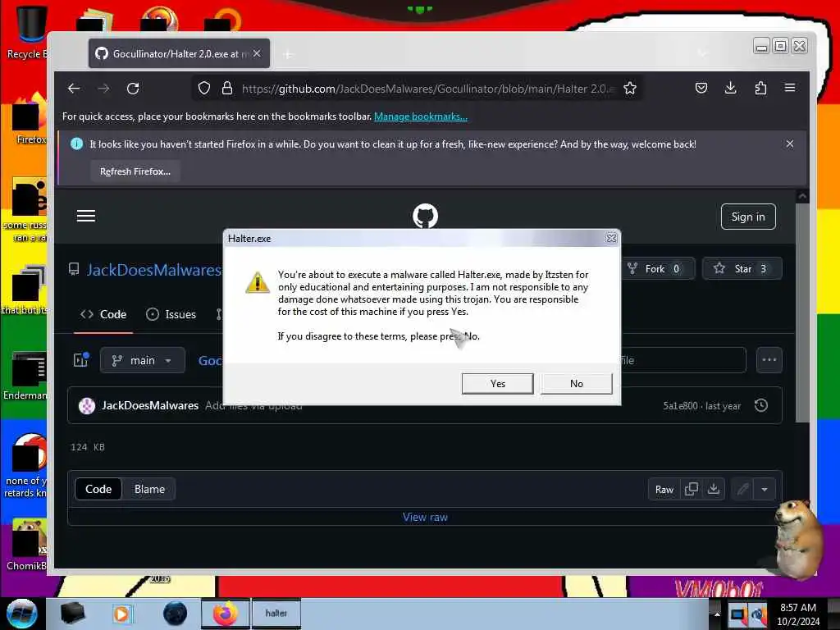Viewport: 840px width, 630px height.
Task: Close the Gocullinator/Halter browser tab
Action: point(257,53)
